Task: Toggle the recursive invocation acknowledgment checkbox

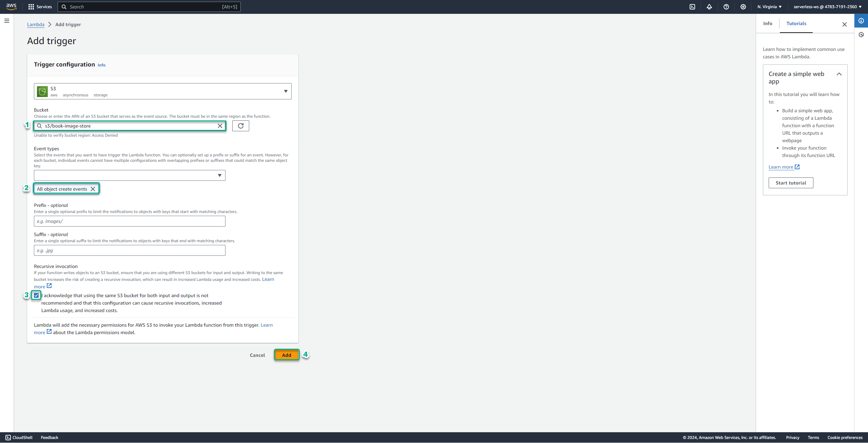Action: tap(36, 295)
